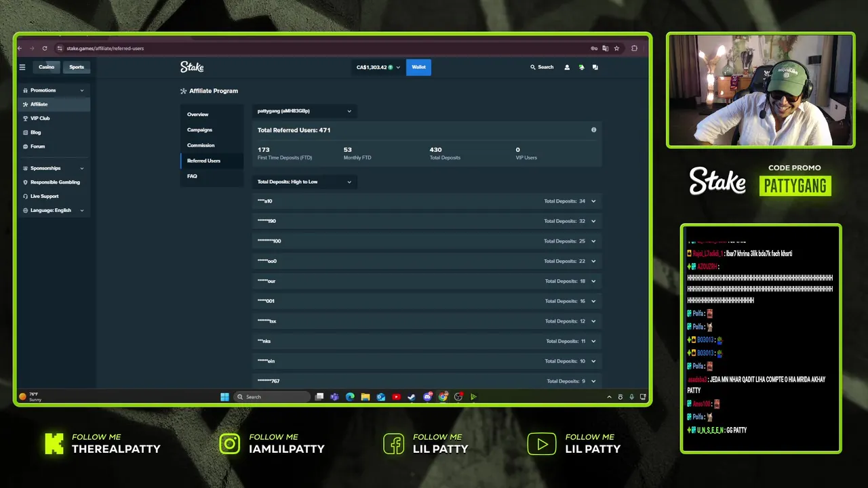The image size is (868, 488).
Task: Open the chat bubble icon
Action: pyautogui.click(x=595, y=67)
